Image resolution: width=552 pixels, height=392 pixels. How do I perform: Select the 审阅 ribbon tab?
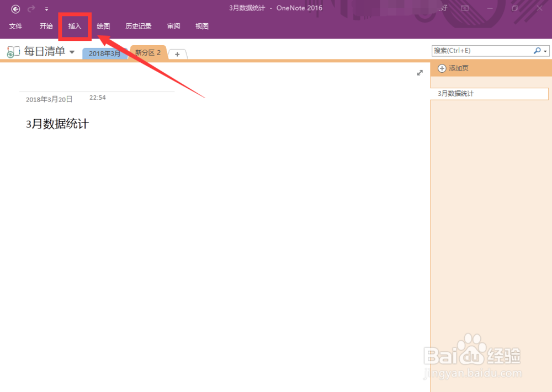pyautogui.click(x=173, y=26)
